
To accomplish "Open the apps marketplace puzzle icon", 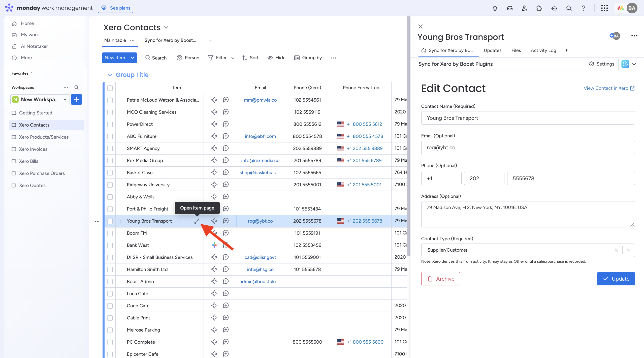I will (539, 8).
